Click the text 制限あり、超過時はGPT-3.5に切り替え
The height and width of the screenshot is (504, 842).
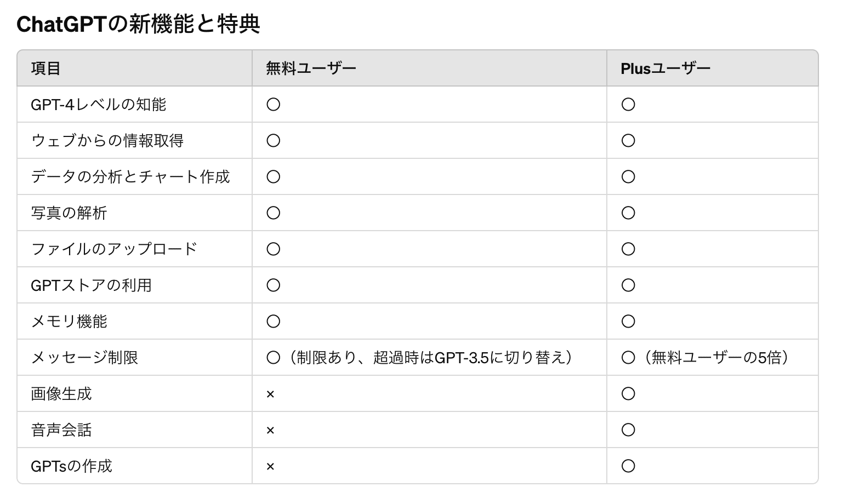[430, 358]
